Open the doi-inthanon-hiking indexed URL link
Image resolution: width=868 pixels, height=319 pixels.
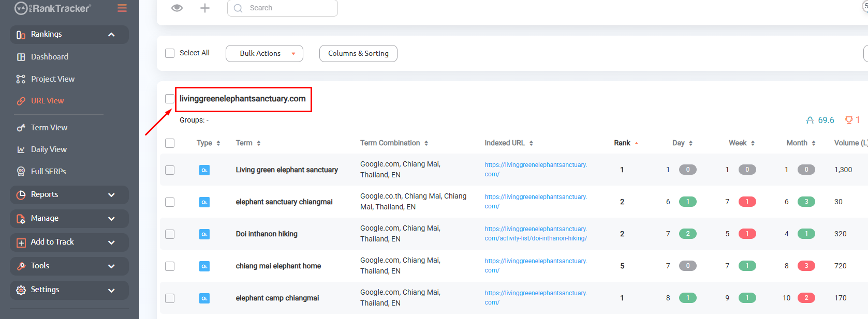click(x=535, y=234)
